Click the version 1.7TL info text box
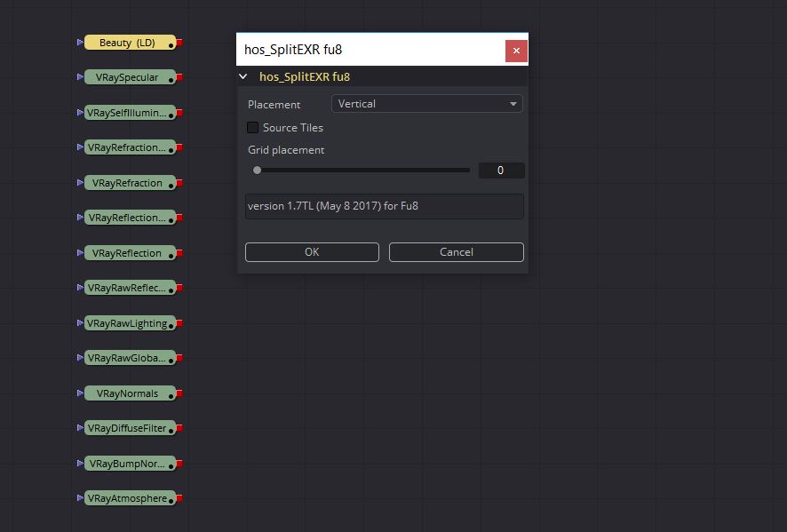 point(385,206)
